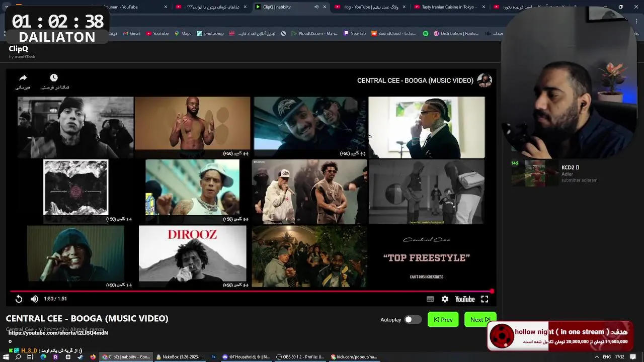
Task: Click the red video progress bar
Action: pos(251,291)
